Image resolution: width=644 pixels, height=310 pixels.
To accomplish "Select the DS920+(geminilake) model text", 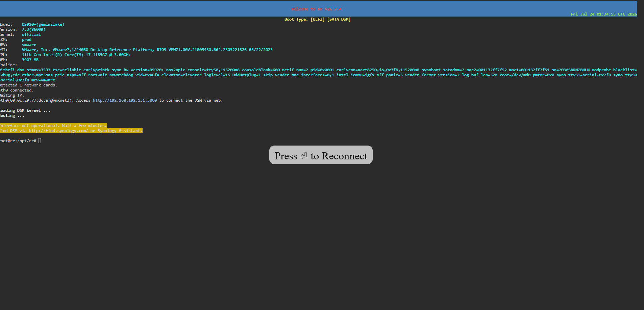I will pyautogui.click(x=43, y=24).
